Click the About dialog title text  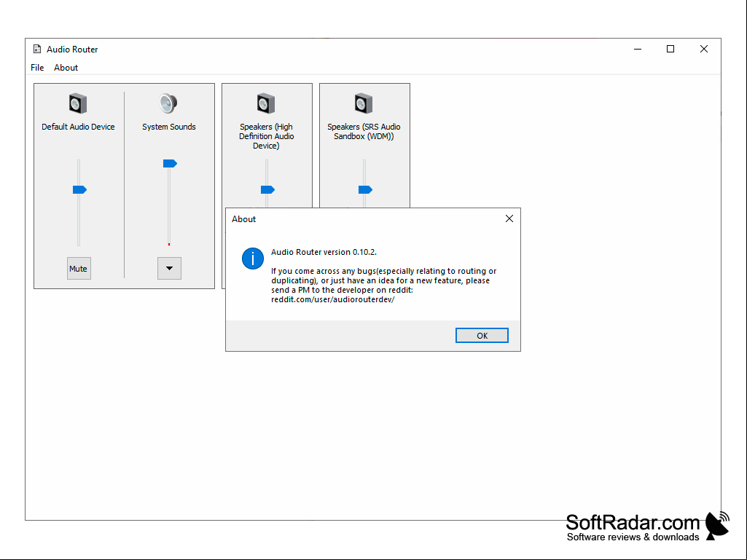coord(244,219)
